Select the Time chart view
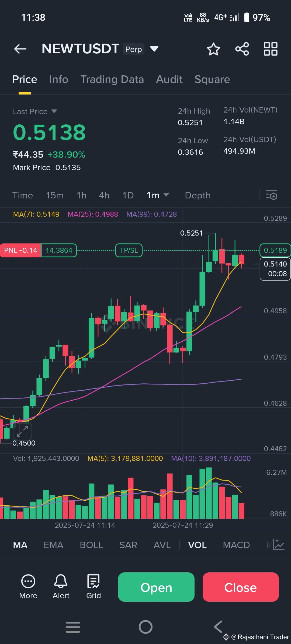Image resolution: width=291 pixels, height=644 pixels. [23, 195]
